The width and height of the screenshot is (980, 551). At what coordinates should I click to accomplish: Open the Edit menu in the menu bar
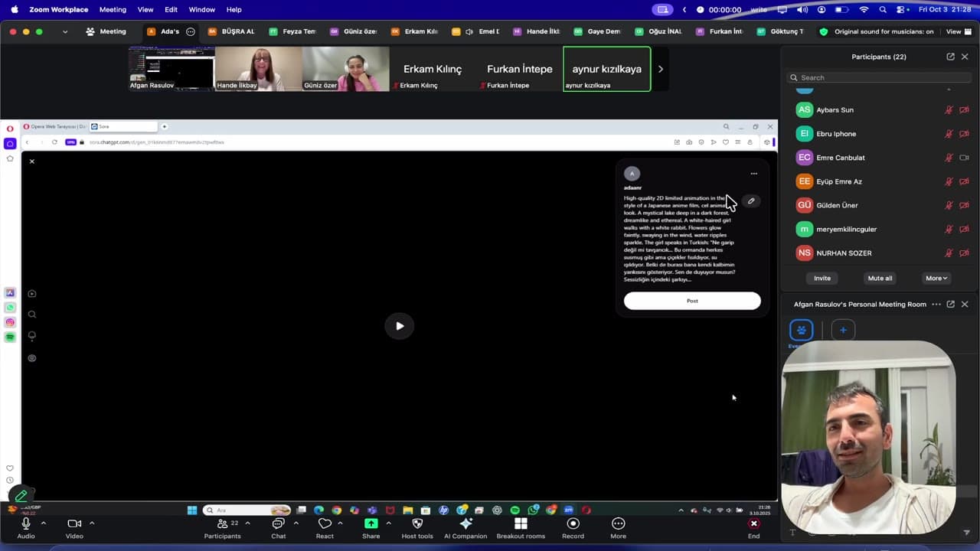tap(171, 10)
